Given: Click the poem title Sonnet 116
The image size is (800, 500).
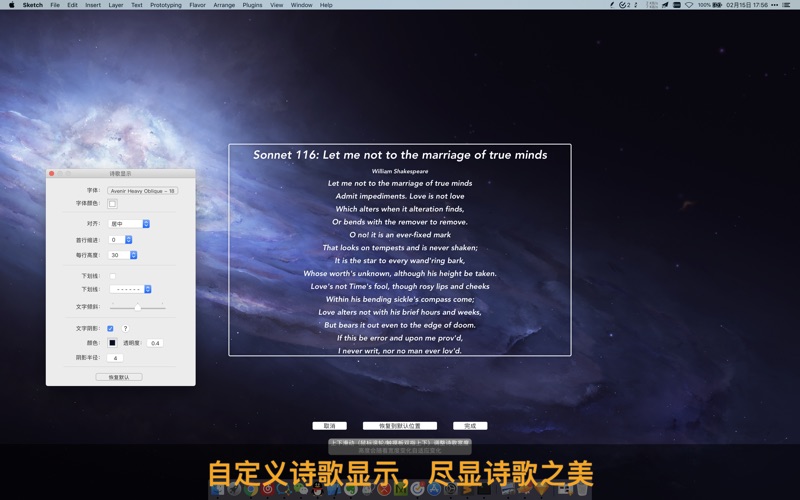Looking at the screenshot, I should (x=400, y=155).
